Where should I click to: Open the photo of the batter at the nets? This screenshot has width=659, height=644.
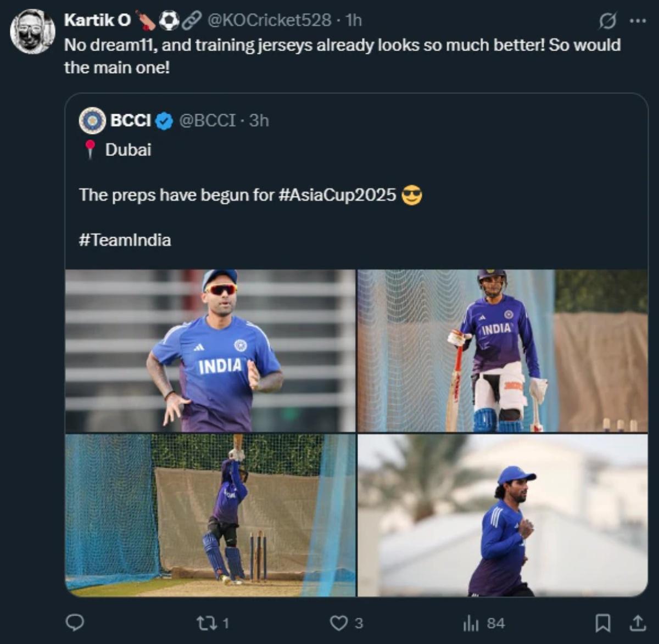211,516
